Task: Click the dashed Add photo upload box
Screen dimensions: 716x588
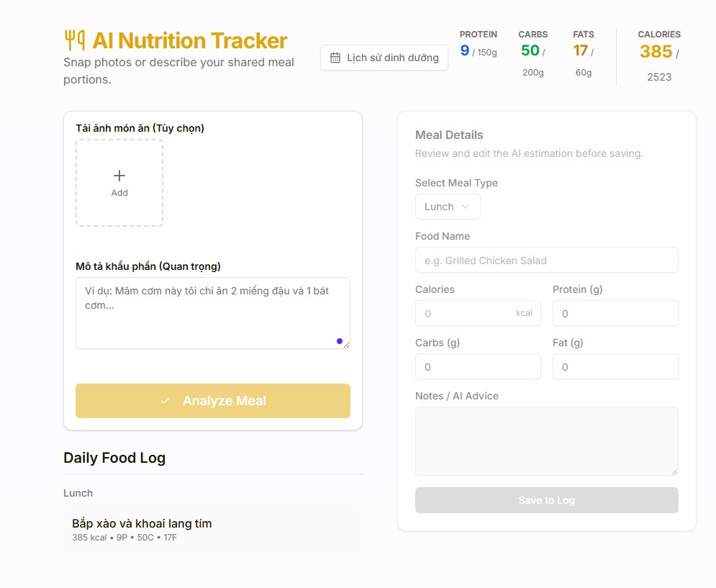Action: (119, 183)
